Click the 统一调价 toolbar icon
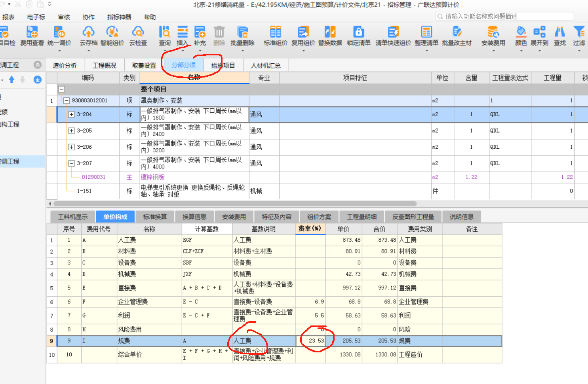The width and height of the screenshot is (588, 384). 59,36
